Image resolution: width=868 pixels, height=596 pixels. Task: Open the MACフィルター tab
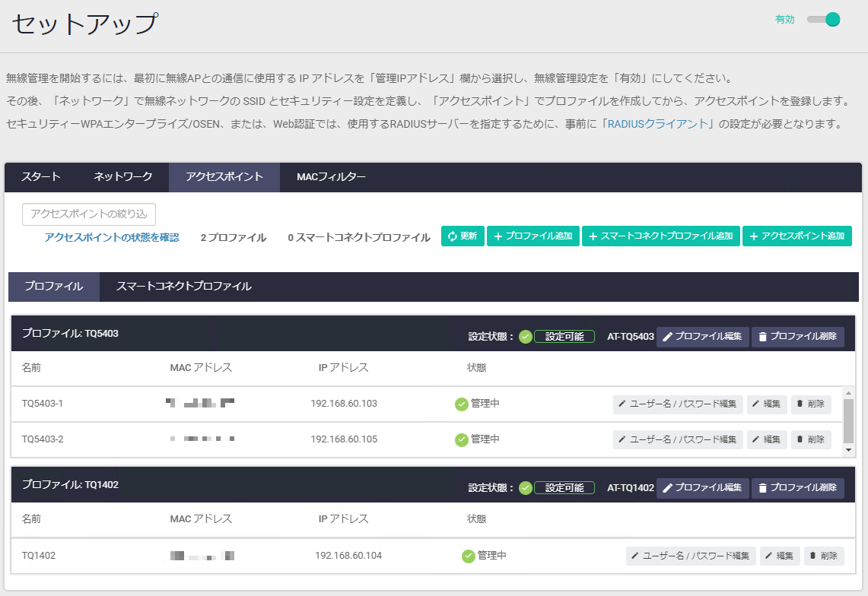331,177
